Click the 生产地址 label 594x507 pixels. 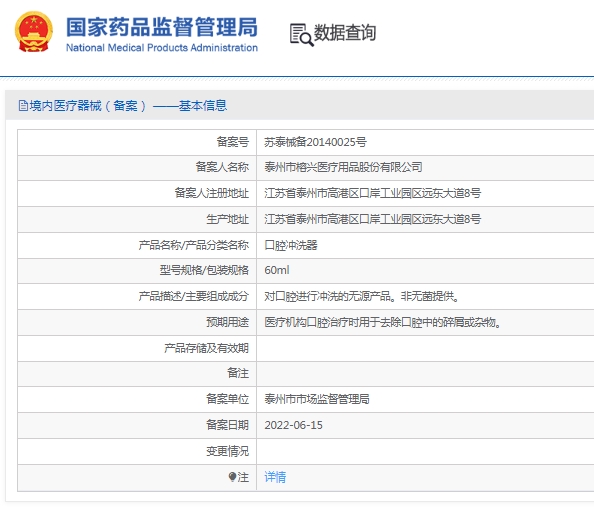[227, 219]
